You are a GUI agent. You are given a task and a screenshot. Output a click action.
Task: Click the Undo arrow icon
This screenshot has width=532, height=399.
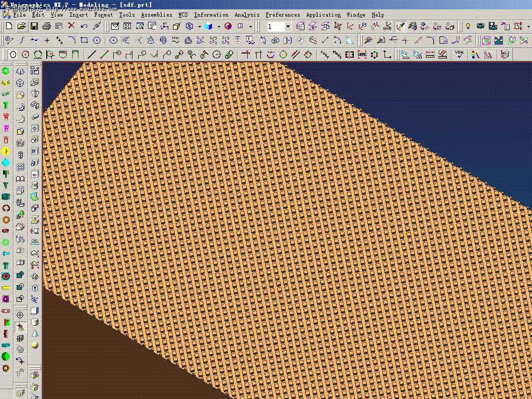84,26
